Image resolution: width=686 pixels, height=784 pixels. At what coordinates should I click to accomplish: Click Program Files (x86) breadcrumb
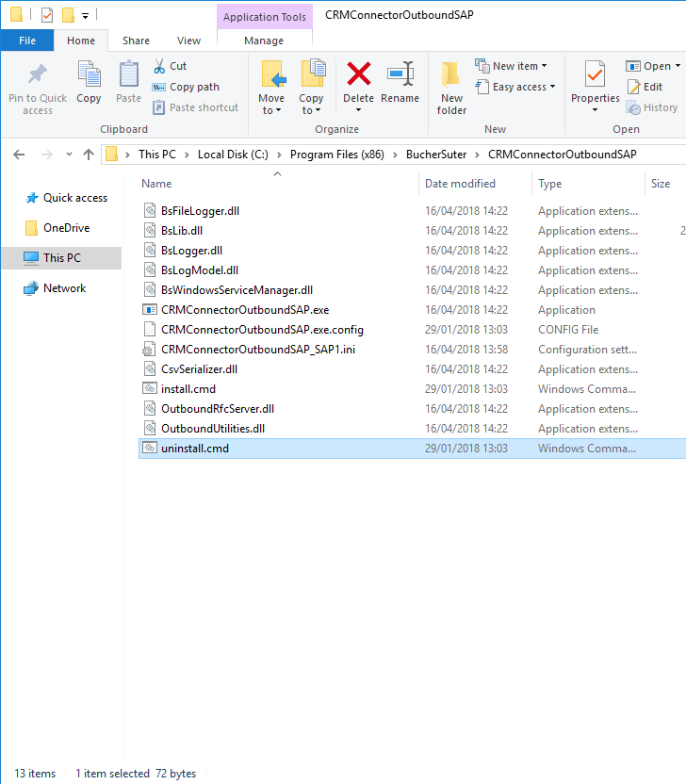click(337, 155)
